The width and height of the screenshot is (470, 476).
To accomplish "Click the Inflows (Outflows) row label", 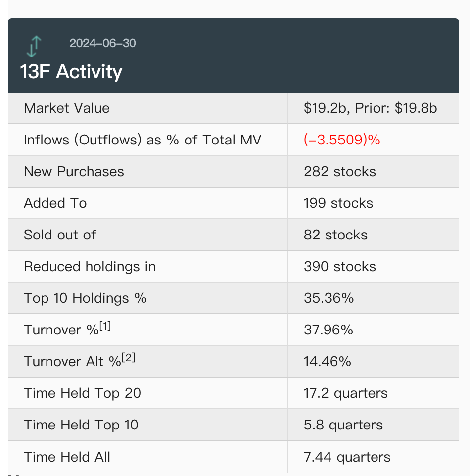I will (x=142, y=140).
